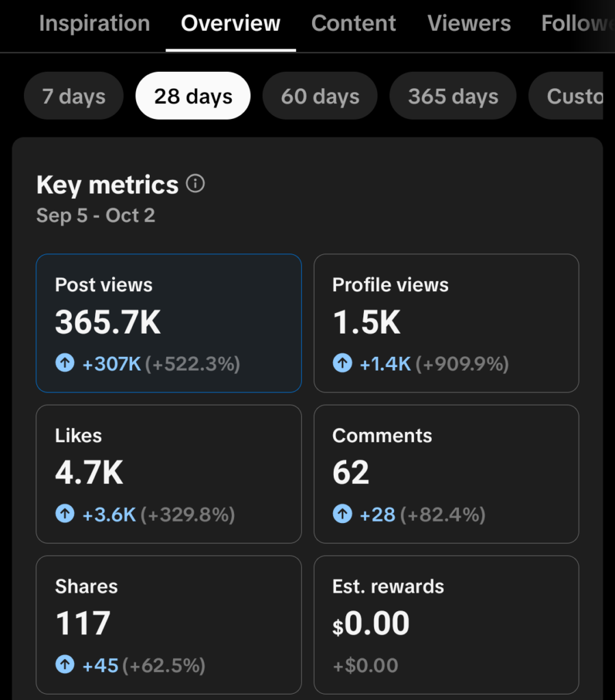615x700 pixels.
Task: Click the Profile views up-arrow icon
Action: tap(343, 362)
